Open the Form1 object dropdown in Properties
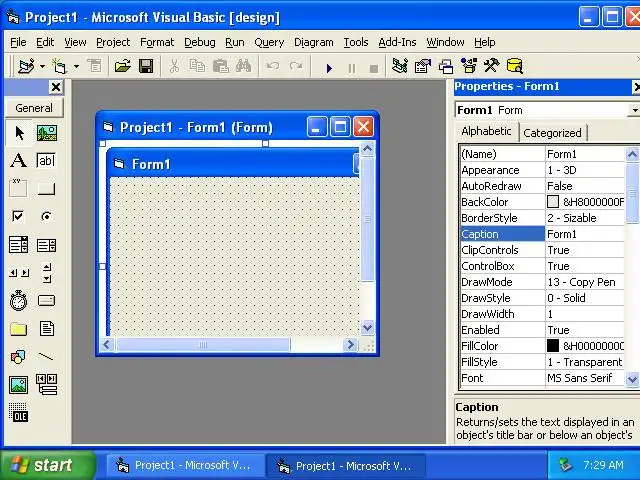Image resolution: width=640 pixels, height=480 pixels. coord(634,110)
